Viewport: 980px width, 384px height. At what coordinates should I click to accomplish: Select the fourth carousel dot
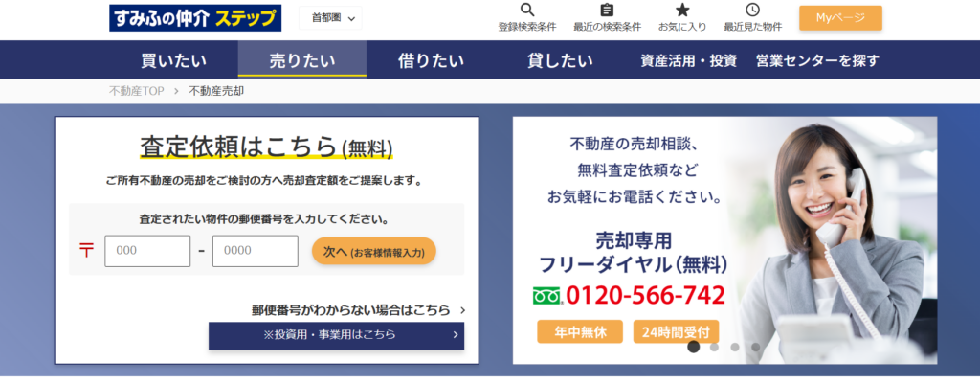pyautogui.click(x=756, y=347)
